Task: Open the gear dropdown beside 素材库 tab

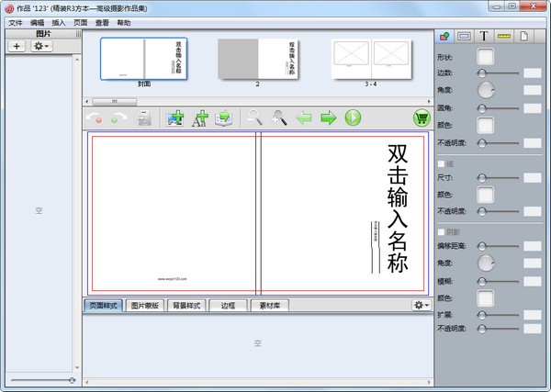Action: pos(422,305)
